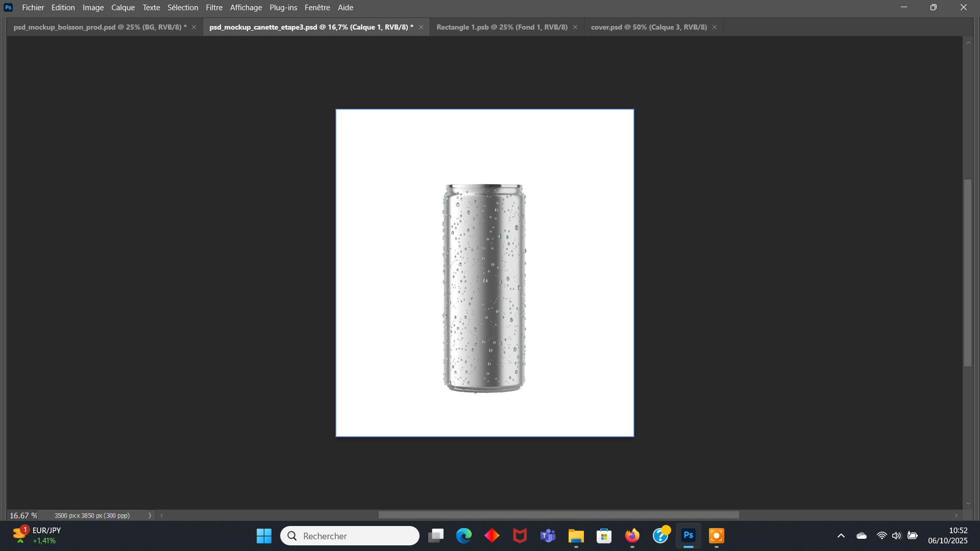
Task: Open Microsoft Teams from the taskbar
Action: (548, 536)
